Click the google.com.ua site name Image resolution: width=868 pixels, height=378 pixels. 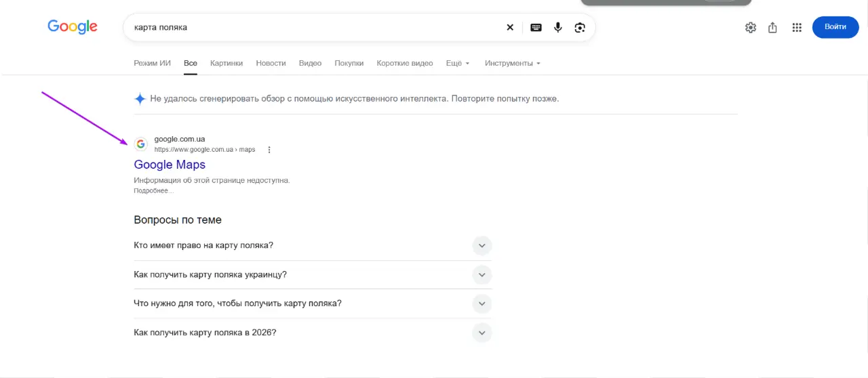tap(180, 139)
